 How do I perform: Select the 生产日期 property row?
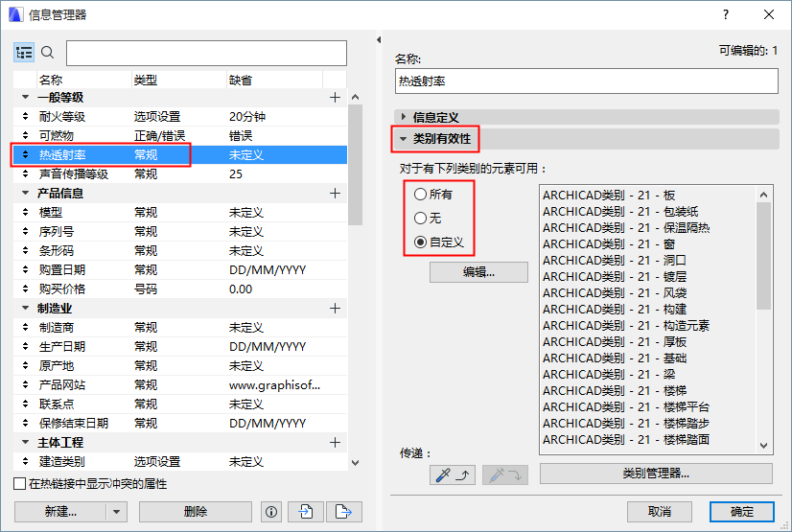pos(180,347)
